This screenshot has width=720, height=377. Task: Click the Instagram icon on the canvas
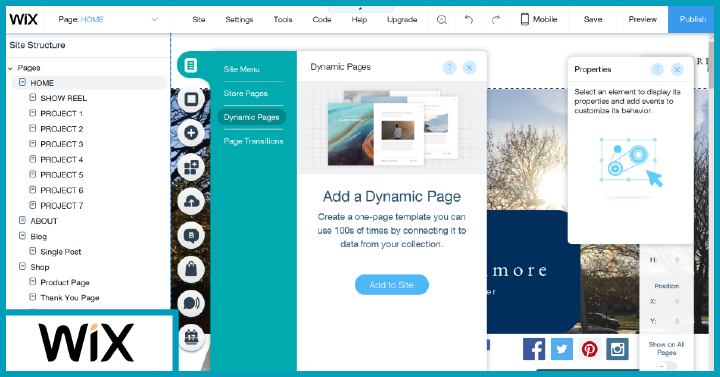pyautogui.click(x=618, y=349)
